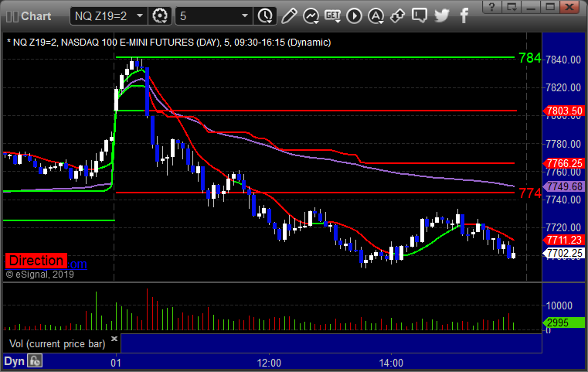Viewport: 588px width, 372px height.
Task: Minimize the chart window
Action: point(531,7)
